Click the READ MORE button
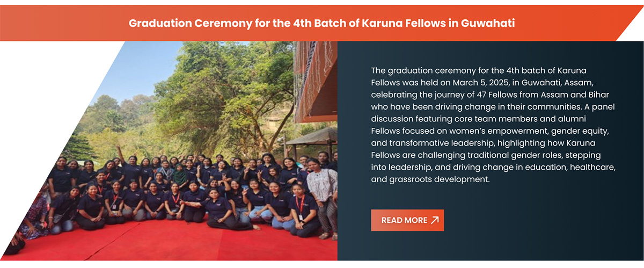 pyautogui.click(x=407, y=220)
